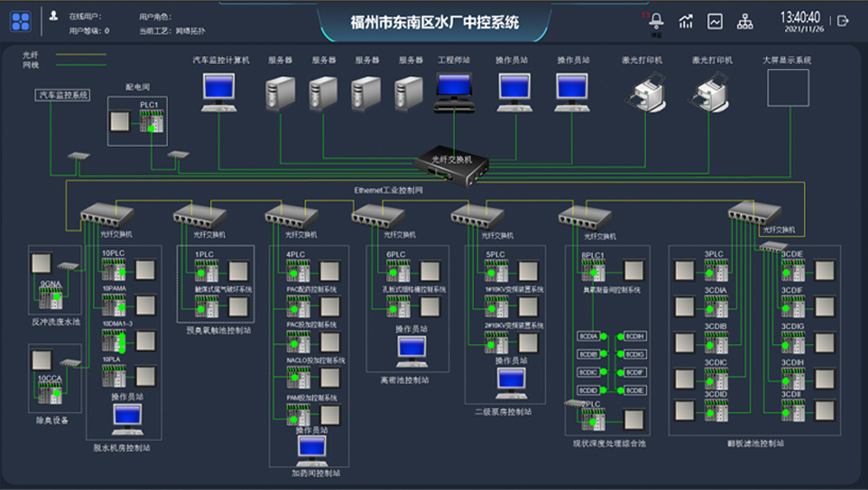Click the 3PLC controller module
The height and width of the screenshot is (490, 868).
pyautogui.click(x=715, y=270)
